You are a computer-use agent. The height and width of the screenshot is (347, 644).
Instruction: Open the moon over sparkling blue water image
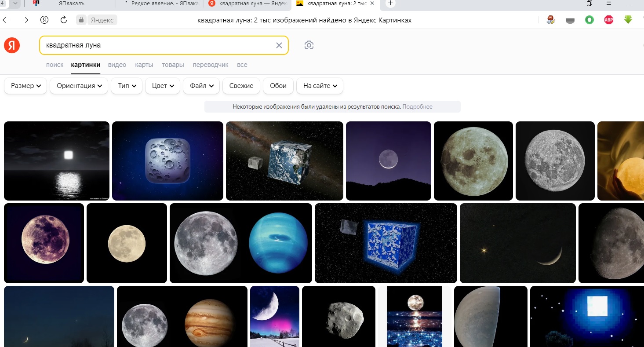(x=415, y=316)
